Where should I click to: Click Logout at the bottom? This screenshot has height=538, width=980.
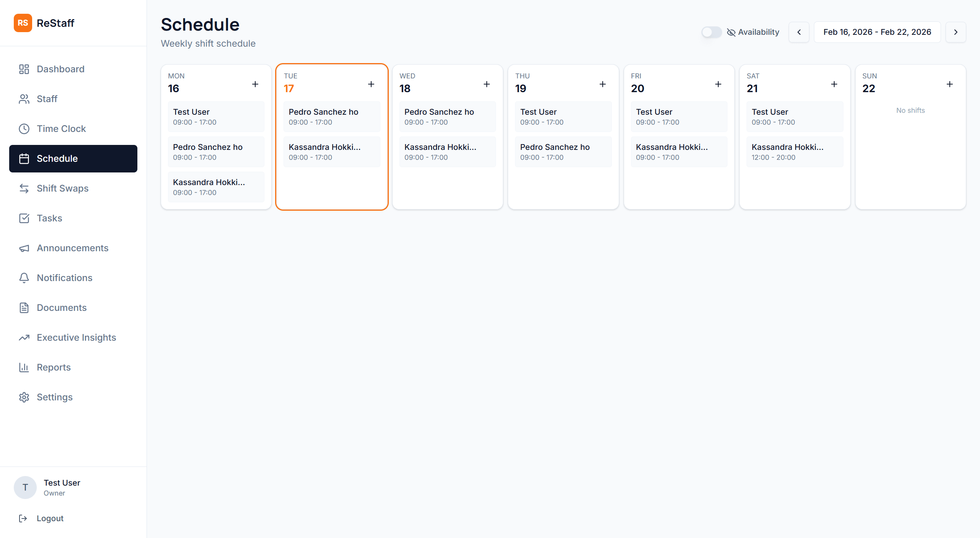tap(50, 518)
